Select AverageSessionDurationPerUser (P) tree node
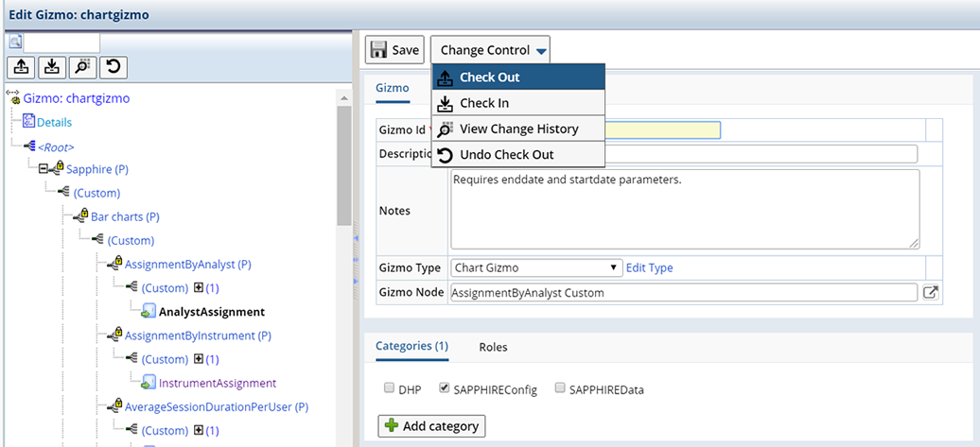 [217, 406]
